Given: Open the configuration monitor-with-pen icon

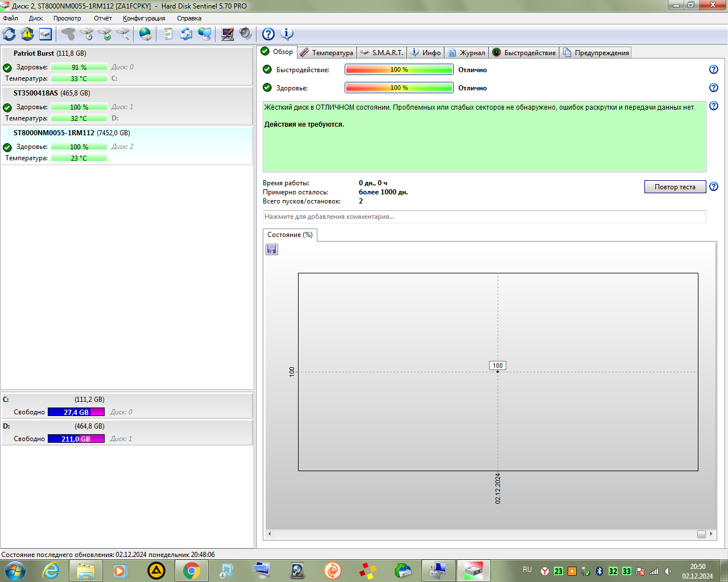Looking at the screenshot, I should [x=227, y=34].
